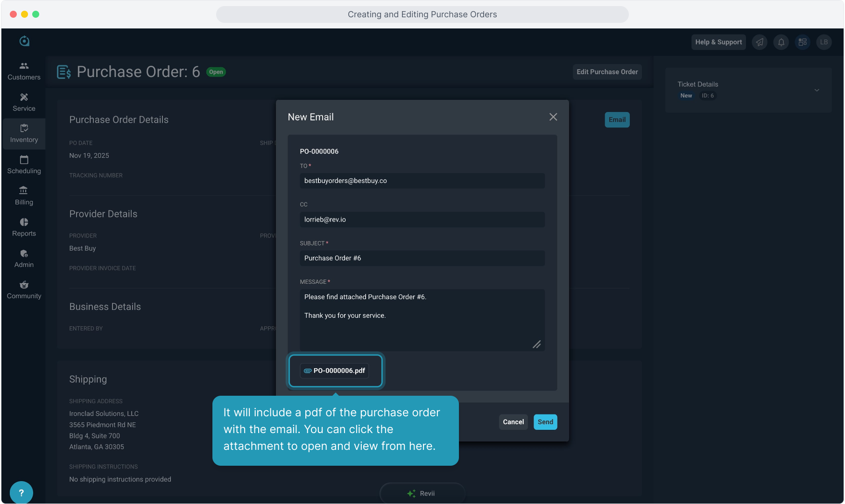Click the Creating and Editing Purchase Orders title

click(422, 14)
